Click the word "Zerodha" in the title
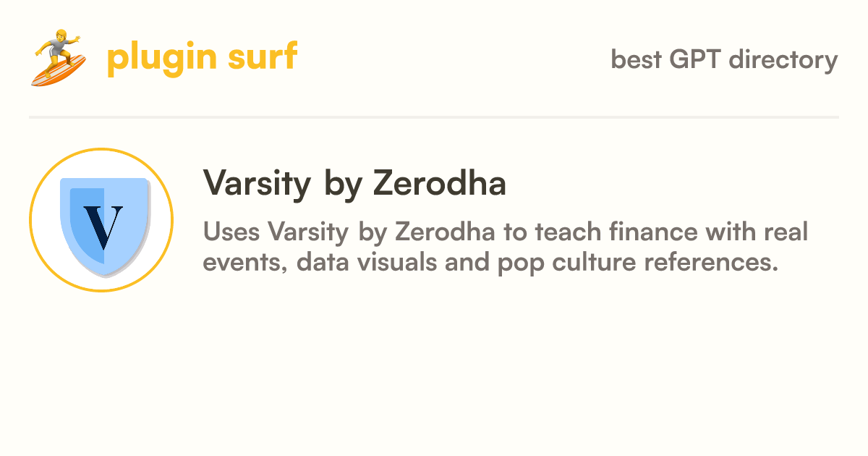Viewport: 868px width, 456px height. pos(439,182)
